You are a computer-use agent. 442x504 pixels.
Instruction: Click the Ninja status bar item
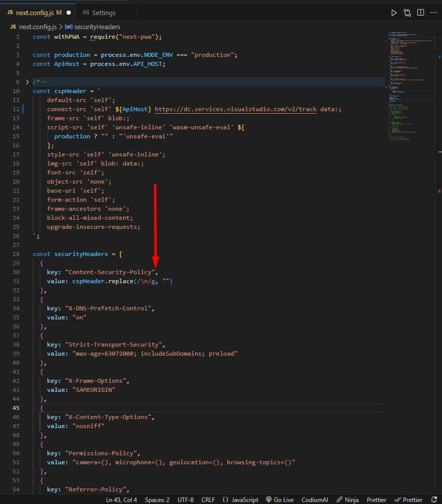pos(347,499)
